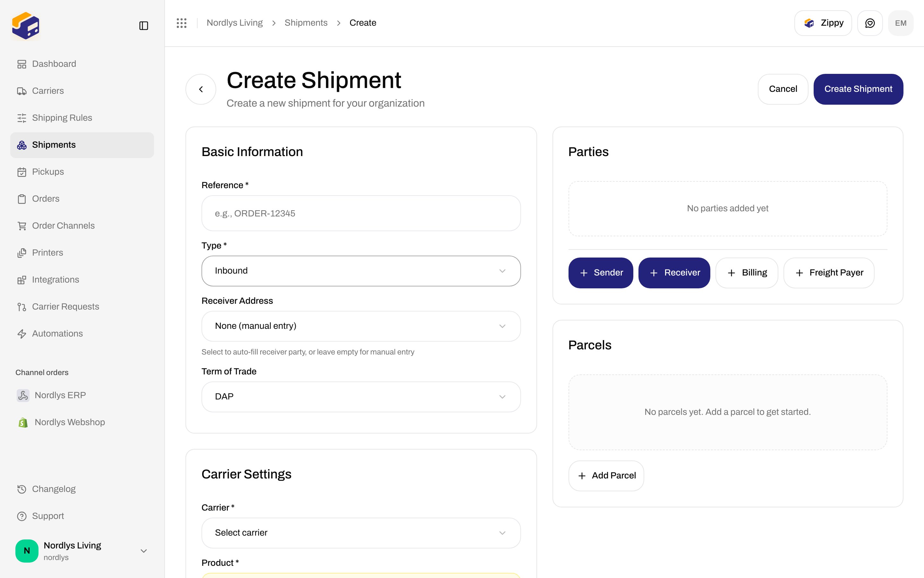Go back with the arrow button
The height and width of the screenshot is (578, 924).
click(x=201, y=89)
